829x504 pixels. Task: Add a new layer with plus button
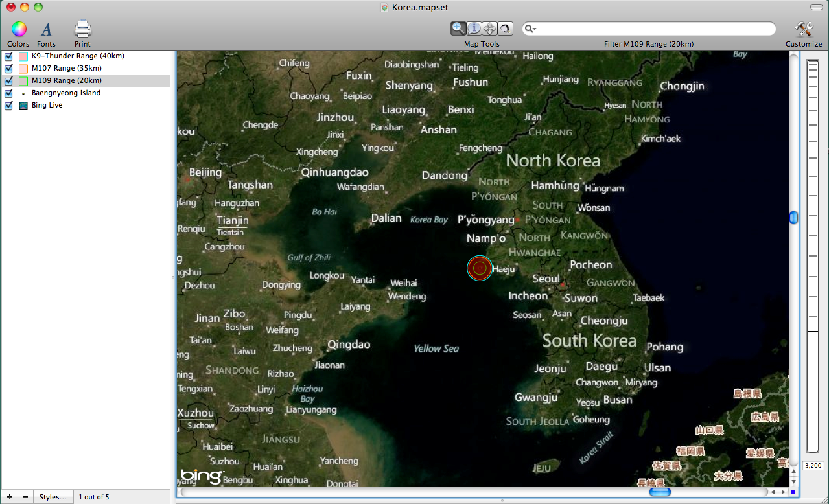tap(9, 497)
